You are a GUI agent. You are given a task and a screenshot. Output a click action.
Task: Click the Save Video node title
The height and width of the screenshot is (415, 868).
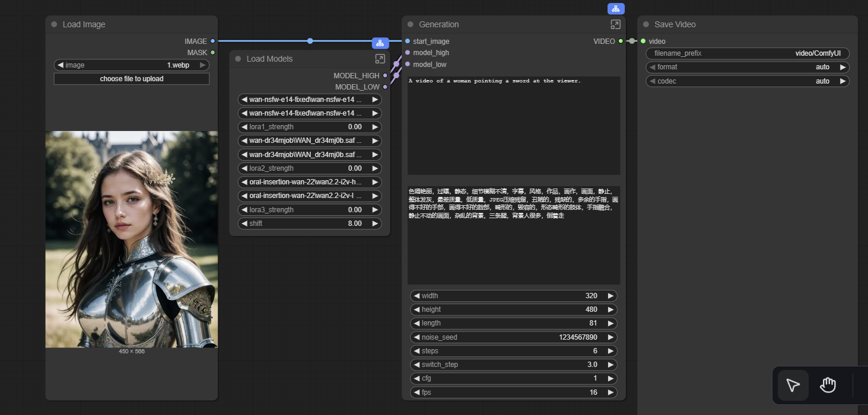click(x=675, y=24)
